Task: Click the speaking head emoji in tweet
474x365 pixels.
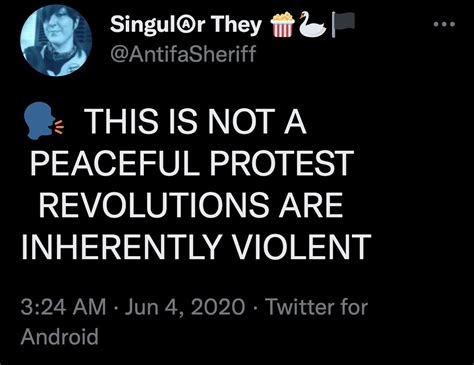Action: (43, 121)
